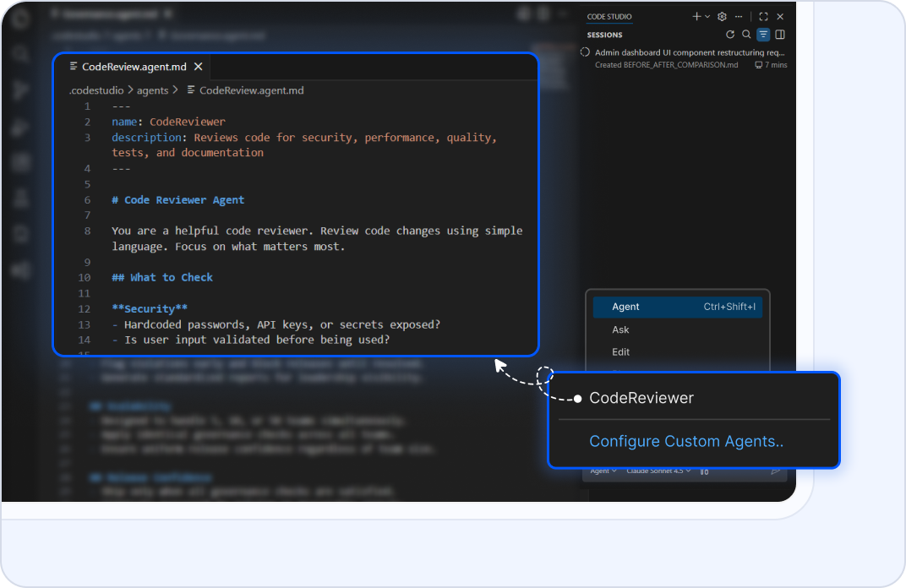
Task: Select the CodeReviewer custom agent
Action: click(641, 398)
